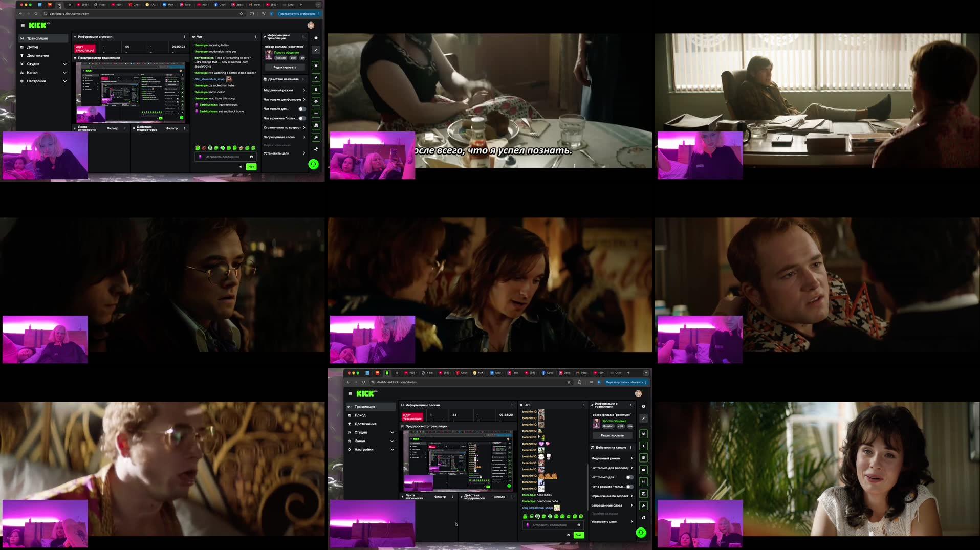Open Действия модераторов options menu in 01:38:20 dashboard
The width and height of the screenshot is (980, 550).
tap(512, 497)
